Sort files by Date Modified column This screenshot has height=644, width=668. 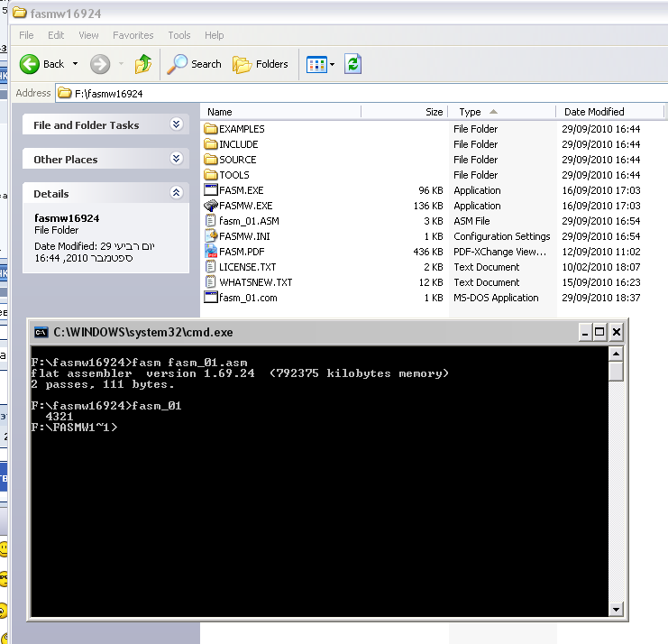click(x=594, y=112)
